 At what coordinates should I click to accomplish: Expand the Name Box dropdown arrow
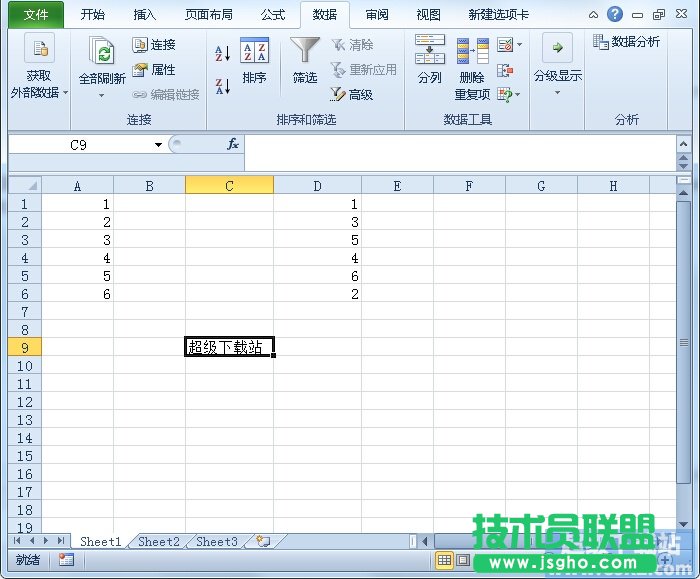pyautogui.click(x=158, y=145)
